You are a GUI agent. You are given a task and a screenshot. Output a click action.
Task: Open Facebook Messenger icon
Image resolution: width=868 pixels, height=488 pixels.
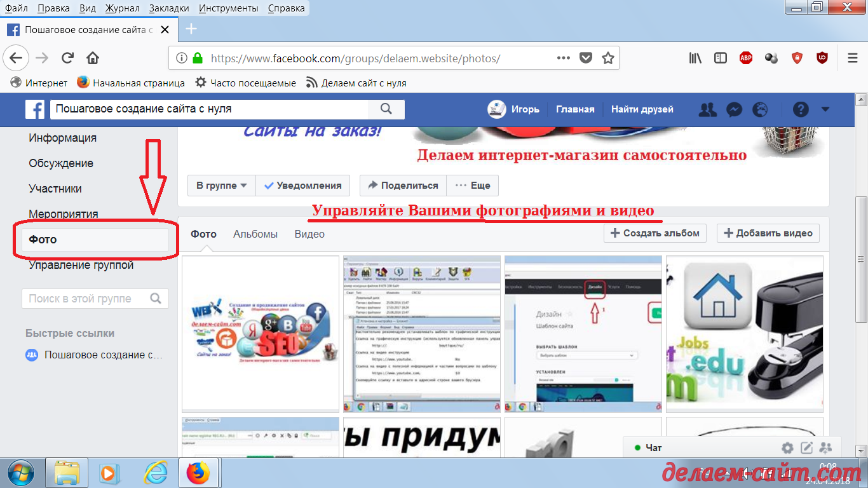[734, 109]
